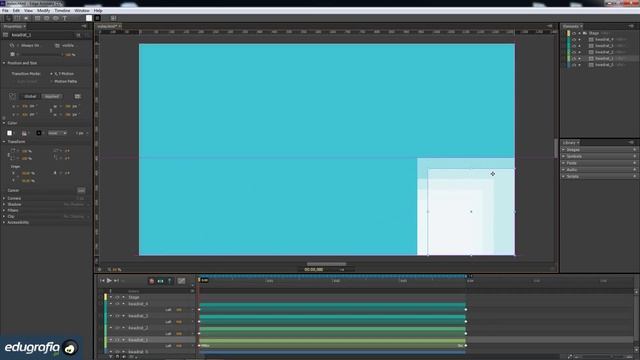Toggle eye for kwadrat_3 in timeline
Screen dimensions: 640x360
[117, 316]
